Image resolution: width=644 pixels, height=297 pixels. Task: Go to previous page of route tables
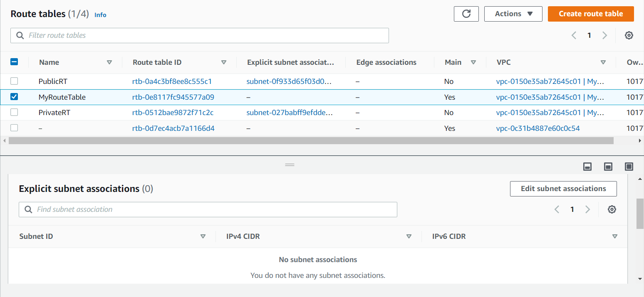[x=574, y=35]
